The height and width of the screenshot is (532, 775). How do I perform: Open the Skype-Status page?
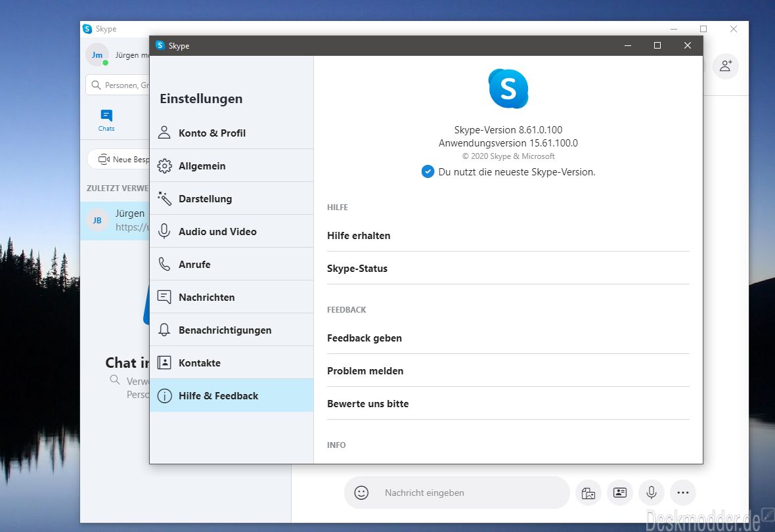(508, 268)
